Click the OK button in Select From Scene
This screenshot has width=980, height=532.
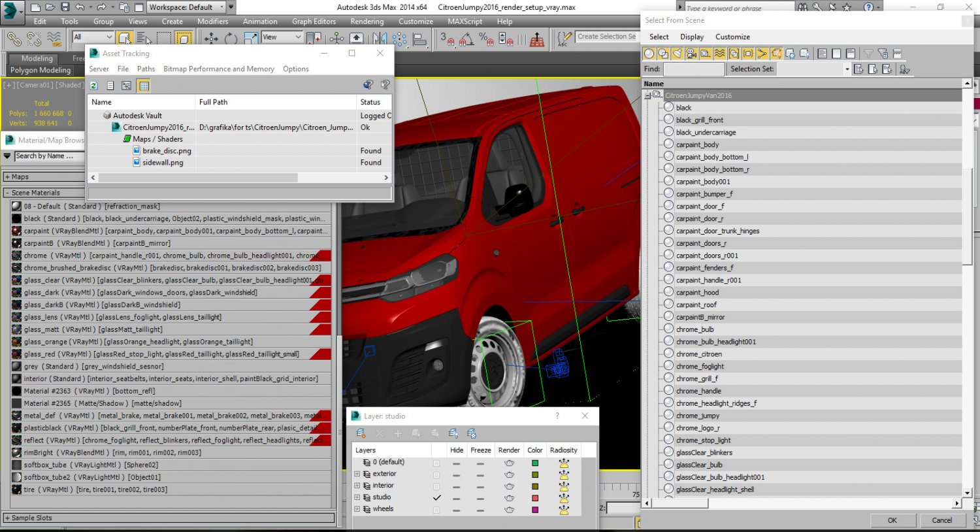(892, 520)
